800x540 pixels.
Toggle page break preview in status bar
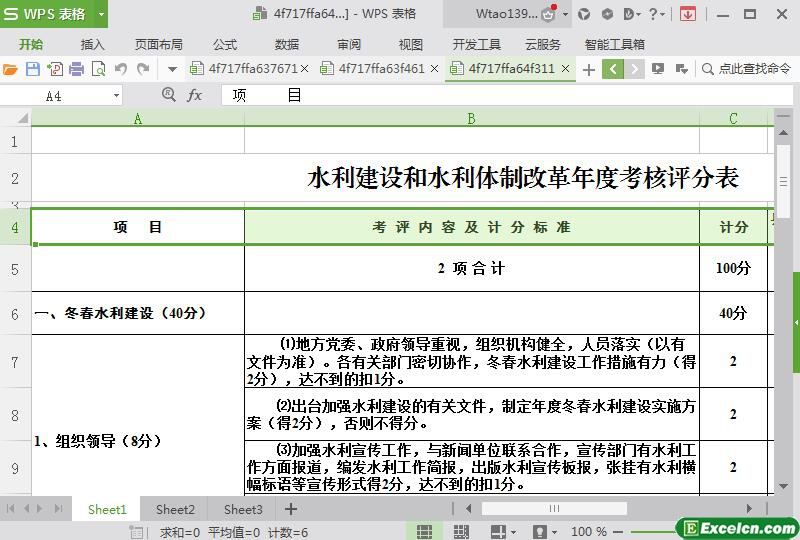point(461,531)
